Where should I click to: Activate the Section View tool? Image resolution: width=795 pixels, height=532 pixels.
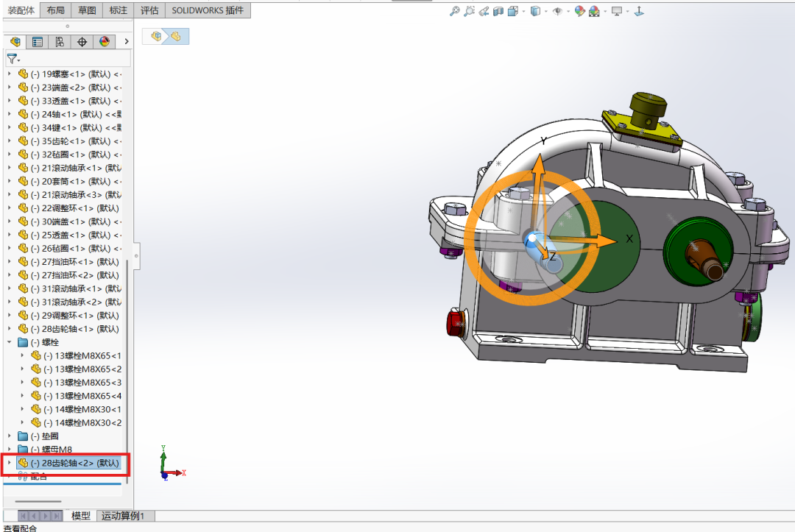pos(498,11)
